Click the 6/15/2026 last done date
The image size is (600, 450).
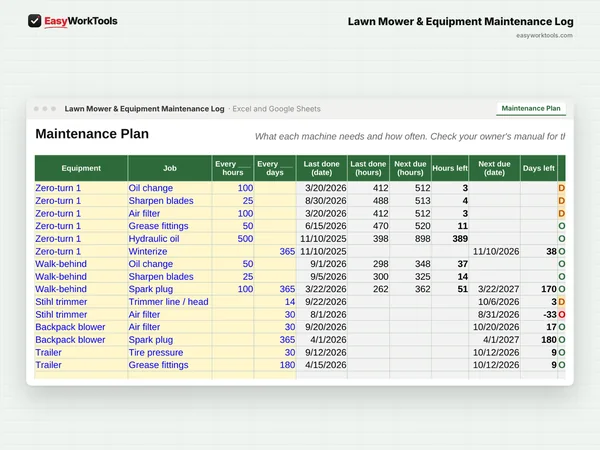[326, 226]
